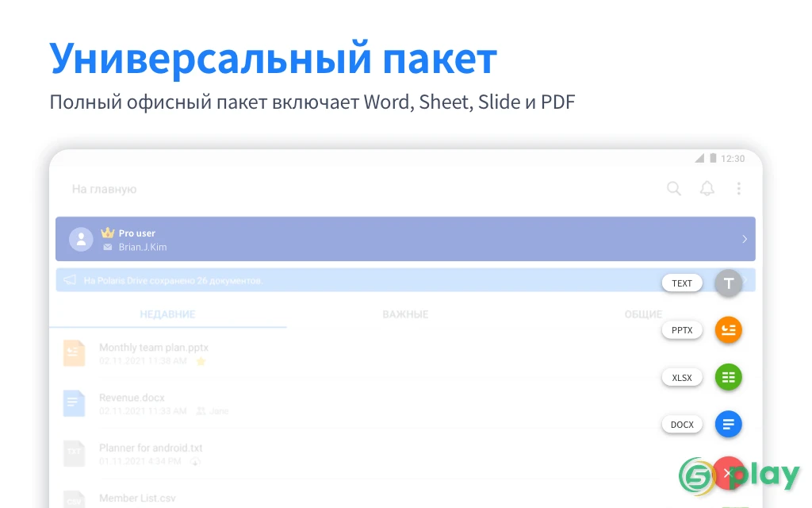
Task: Expand Pro user banner chevron
Action: pos(745,239)
